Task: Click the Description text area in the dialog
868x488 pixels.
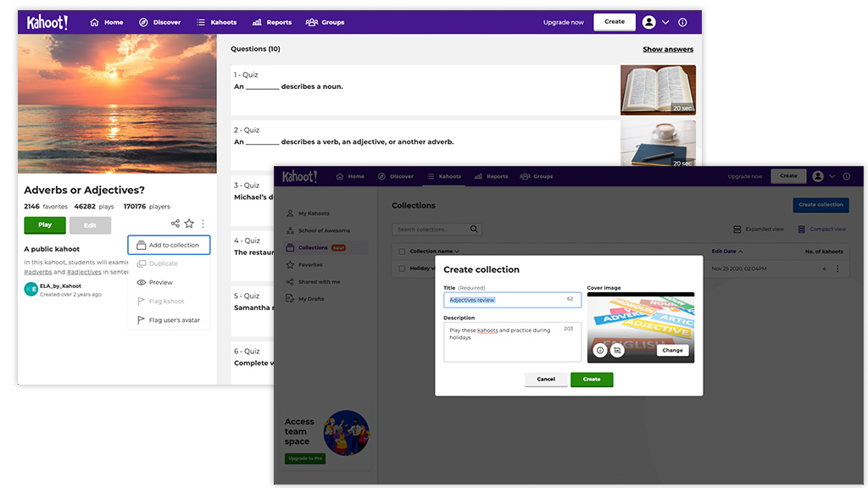Action: tap(512, 342)
